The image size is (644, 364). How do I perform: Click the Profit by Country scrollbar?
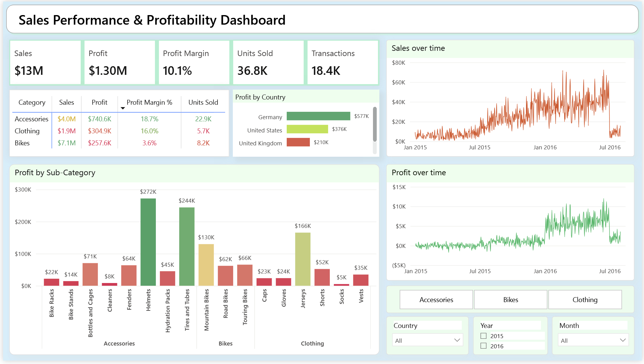tap(375, 125)
